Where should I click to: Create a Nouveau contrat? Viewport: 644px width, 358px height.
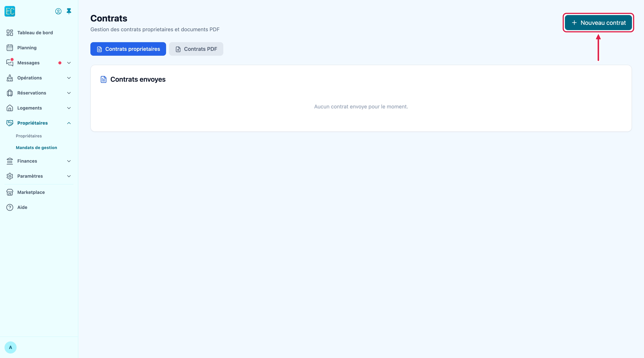[598, 23]
